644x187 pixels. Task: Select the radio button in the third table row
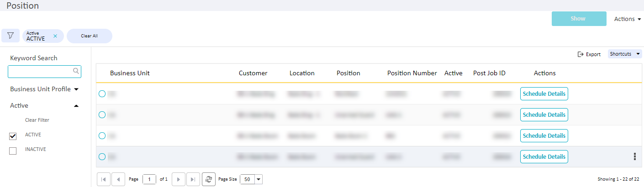pos(102,135)
